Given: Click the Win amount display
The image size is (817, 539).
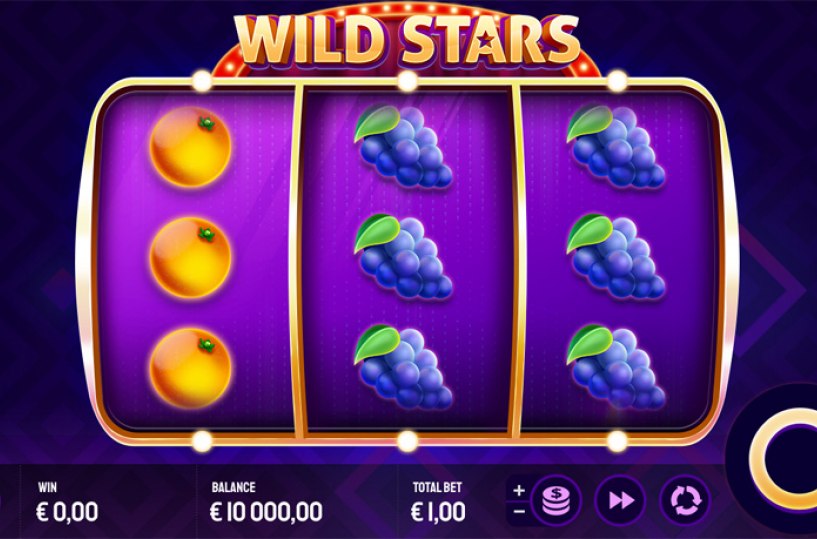Looking at the screenshot, I should click(x=67, y=512).
